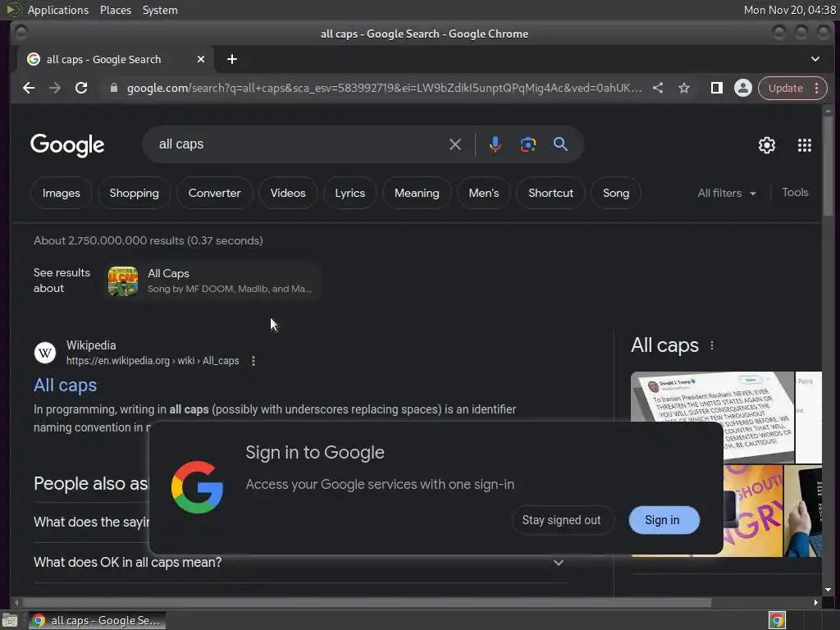
Task: Filter results by Shopping
Action: point(134,193)
